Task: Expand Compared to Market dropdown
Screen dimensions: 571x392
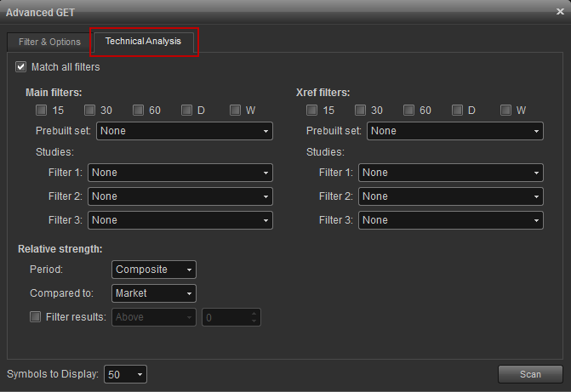Action: [154, 293]
